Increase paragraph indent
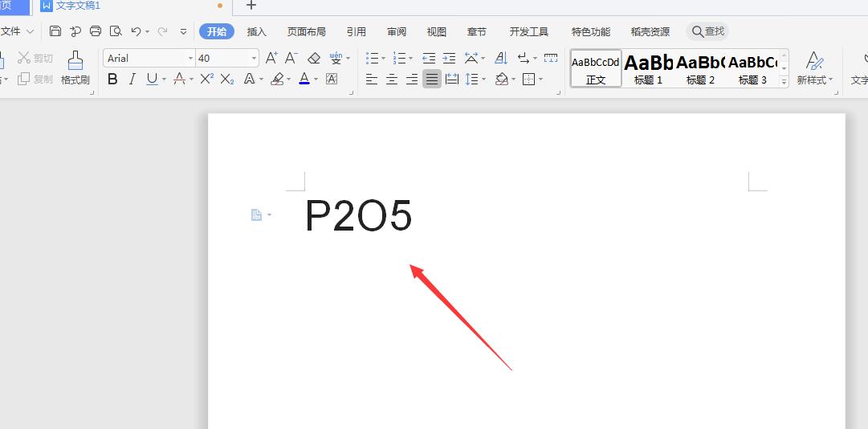 point(449,58)
